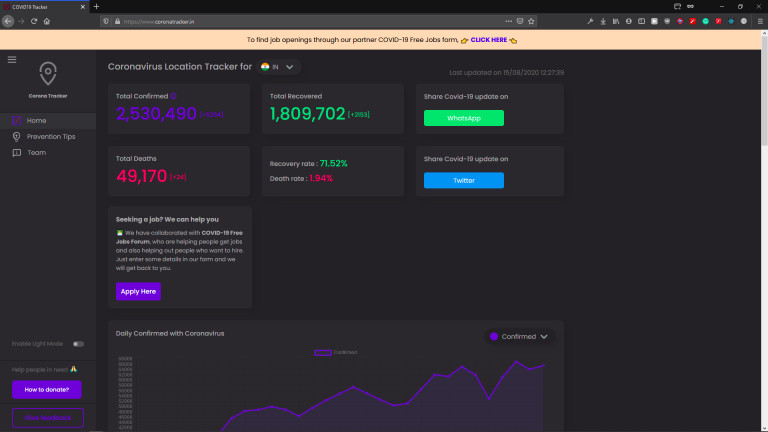
Task: Reload the page
Action: pyautogui.click(x=34, y=22)
